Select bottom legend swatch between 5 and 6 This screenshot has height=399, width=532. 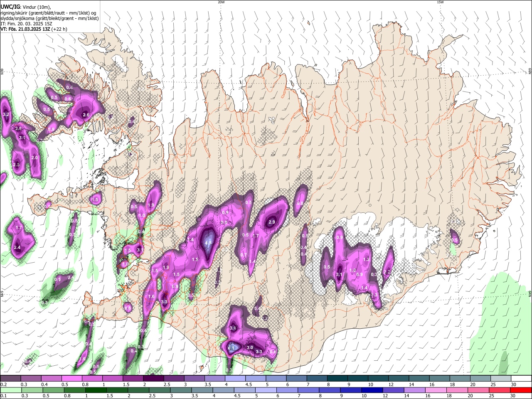point(266,390)
